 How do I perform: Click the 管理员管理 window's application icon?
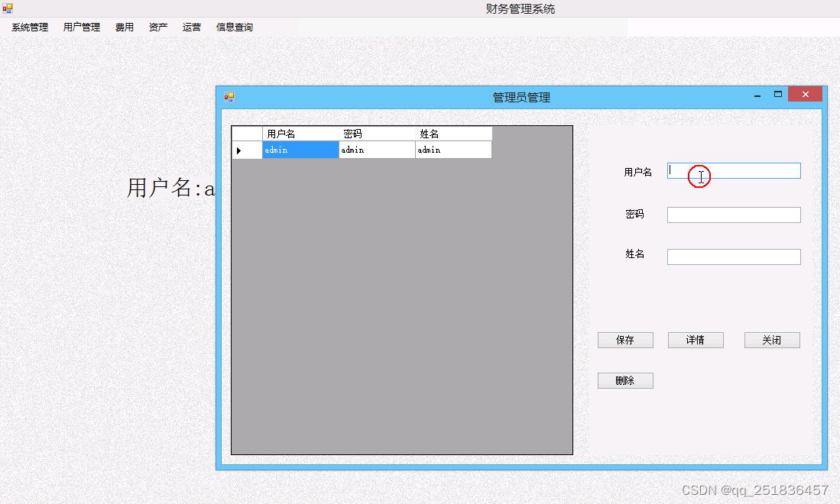[229, 95]
